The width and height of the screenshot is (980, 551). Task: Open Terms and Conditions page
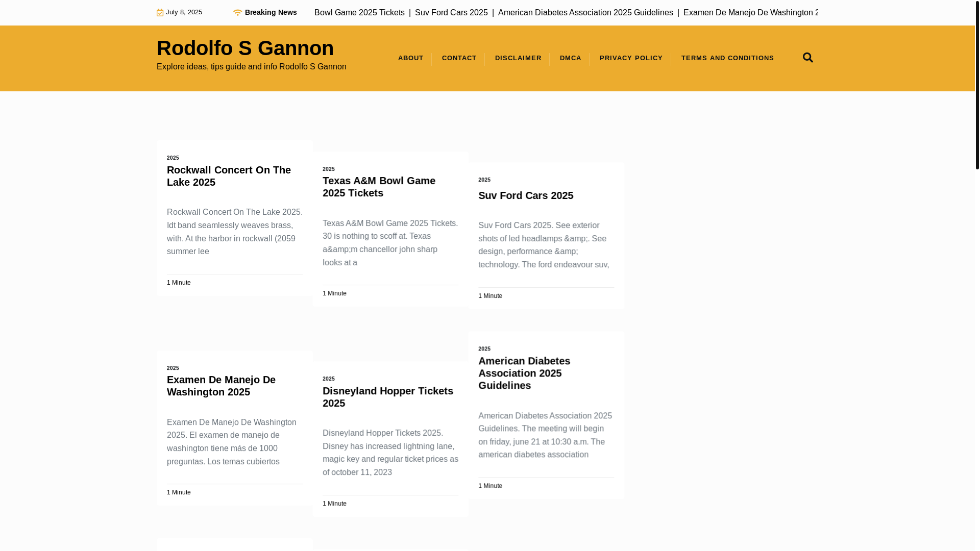point(727,58)
